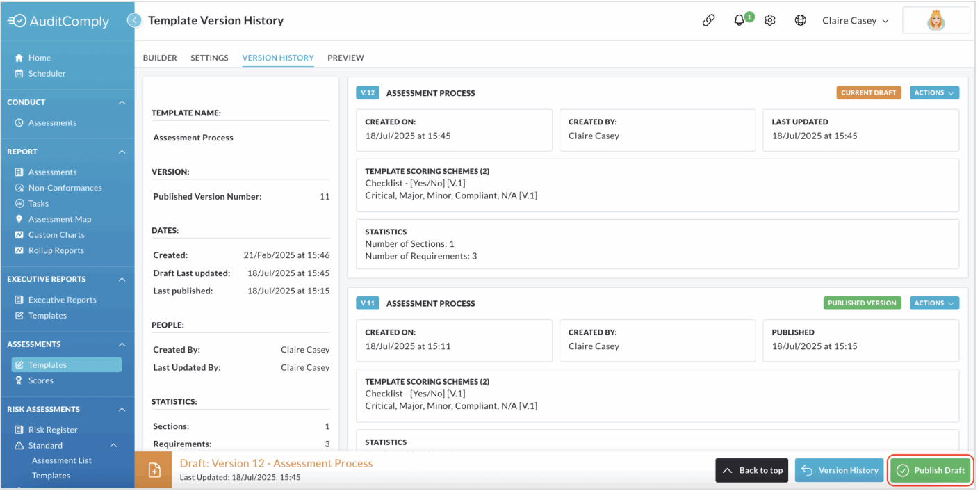Open ACTIONS dropdown for V.11 published
The width and height of the screenshot is (980, 491).
point(934,303)
